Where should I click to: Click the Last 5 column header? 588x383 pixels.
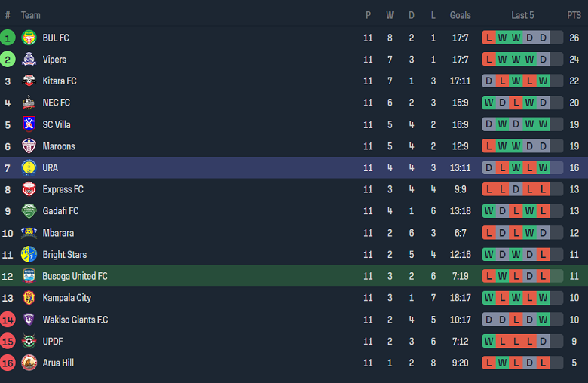point(522,15)
